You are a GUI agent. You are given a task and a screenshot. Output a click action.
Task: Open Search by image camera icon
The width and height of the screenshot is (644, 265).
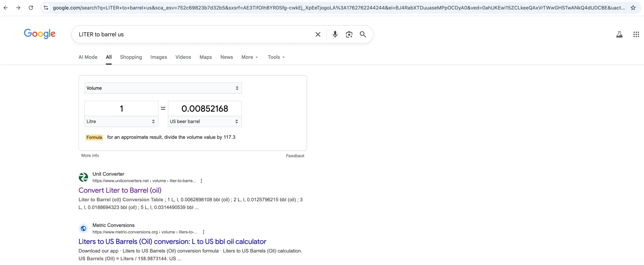click(x=349, y=35)
